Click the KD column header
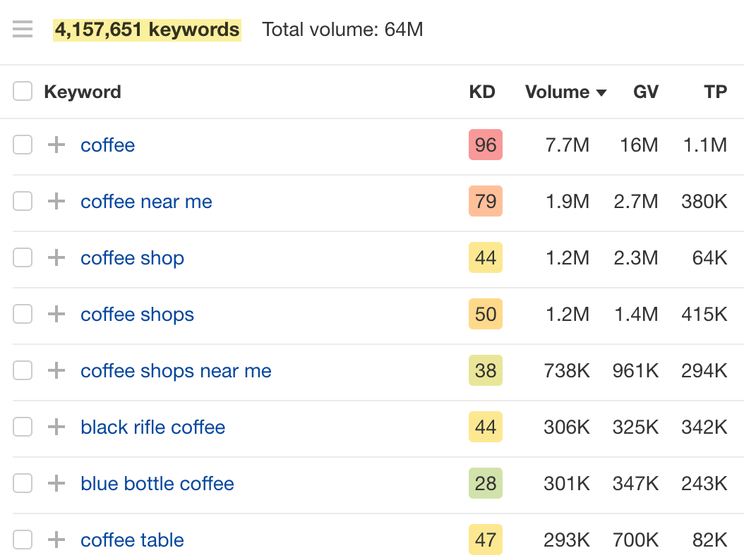744x560 pixels. (482, 92)
